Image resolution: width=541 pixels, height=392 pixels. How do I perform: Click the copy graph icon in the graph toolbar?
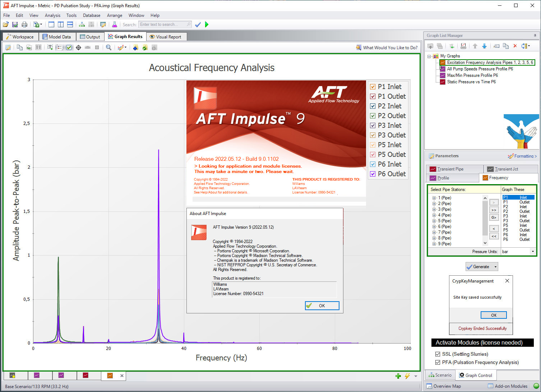pyautogui.click(x=20, y=47)
